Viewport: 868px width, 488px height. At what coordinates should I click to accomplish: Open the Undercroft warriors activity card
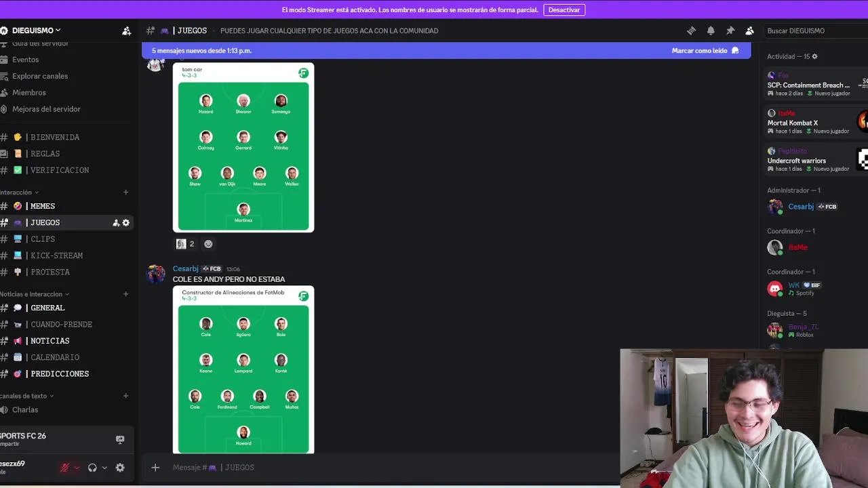[x=816, y=161]
